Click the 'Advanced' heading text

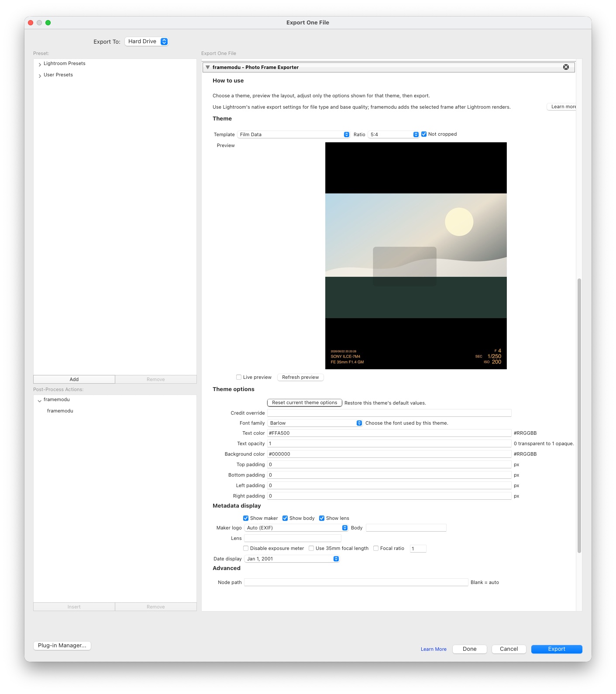coord(227,568)
